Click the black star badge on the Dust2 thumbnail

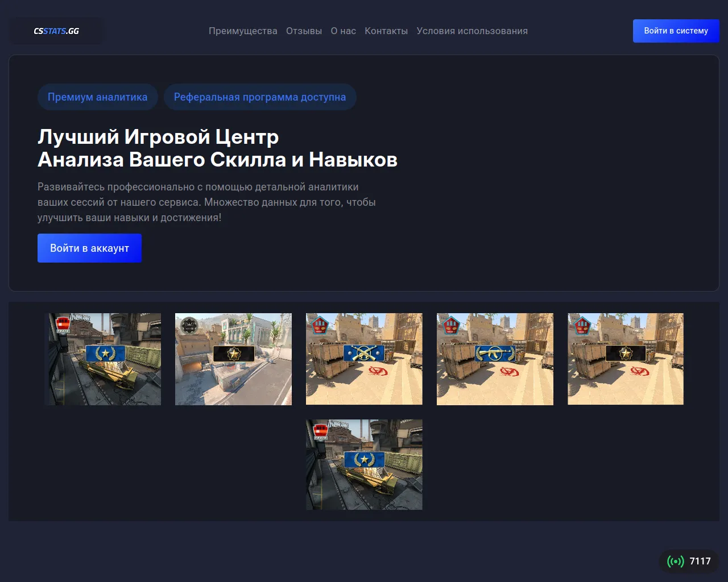pyautogui.click(x=626, y=353)
